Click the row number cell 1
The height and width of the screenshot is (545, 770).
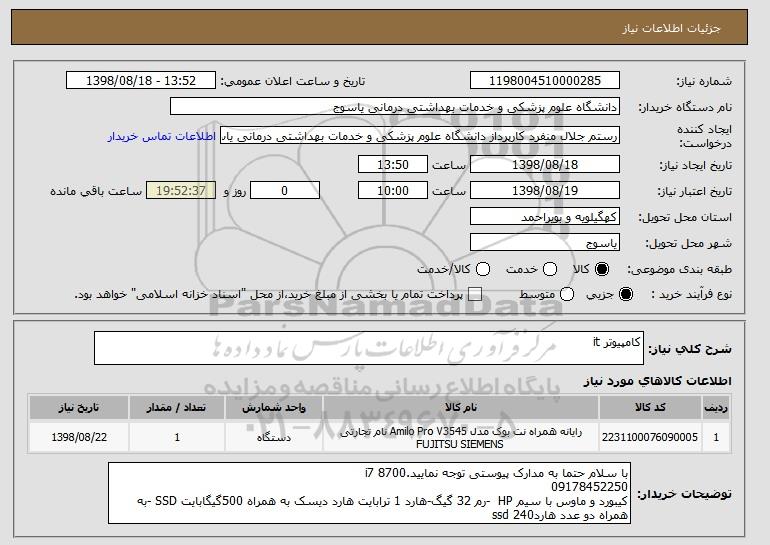[x=716, y=437]
